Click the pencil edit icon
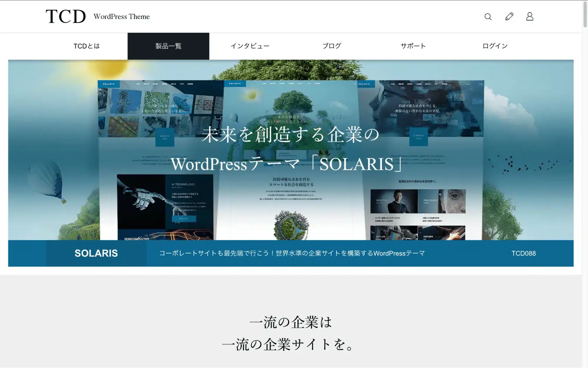The height and width of the screenshot is (368, 588). (509, 16)
